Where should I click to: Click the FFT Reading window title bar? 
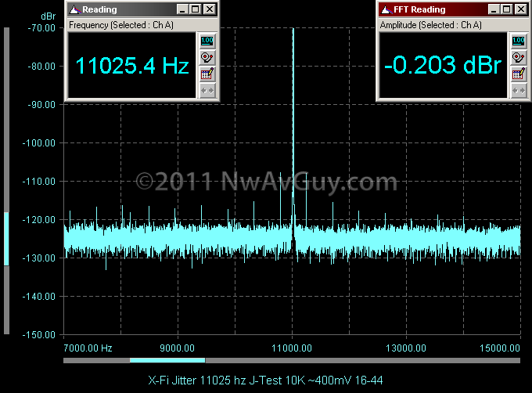tap(454, 9)
